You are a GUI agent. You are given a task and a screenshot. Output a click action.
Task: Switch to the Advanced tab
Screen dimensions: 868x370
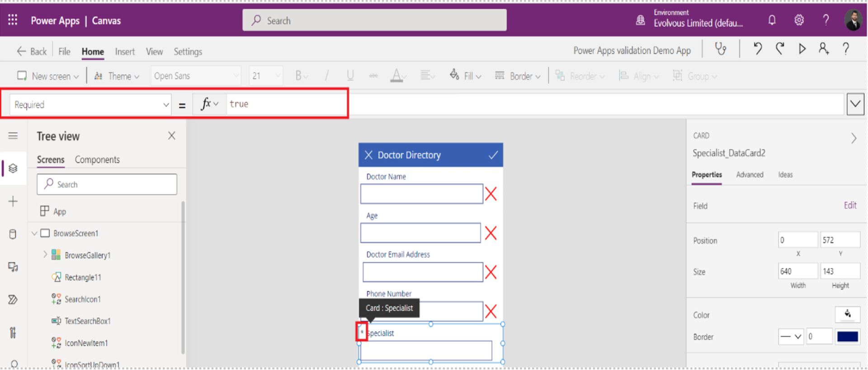[x=750, y=175]
